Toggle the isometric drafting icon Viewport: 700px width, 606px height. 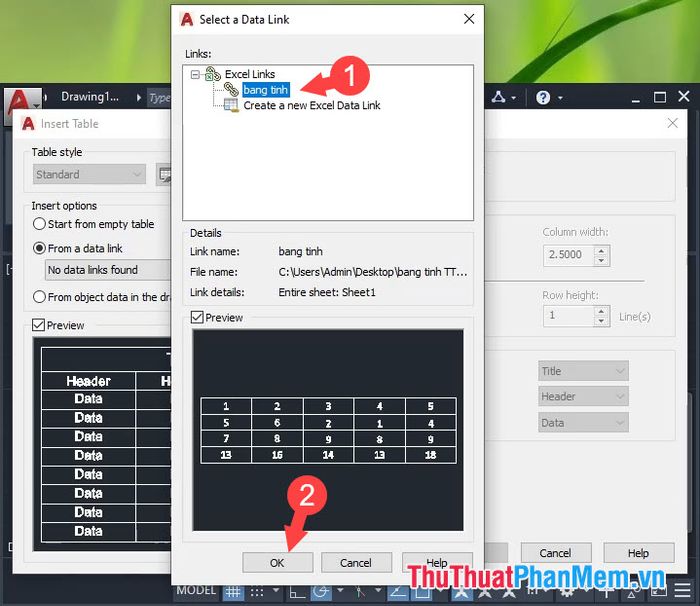(360, 593)
